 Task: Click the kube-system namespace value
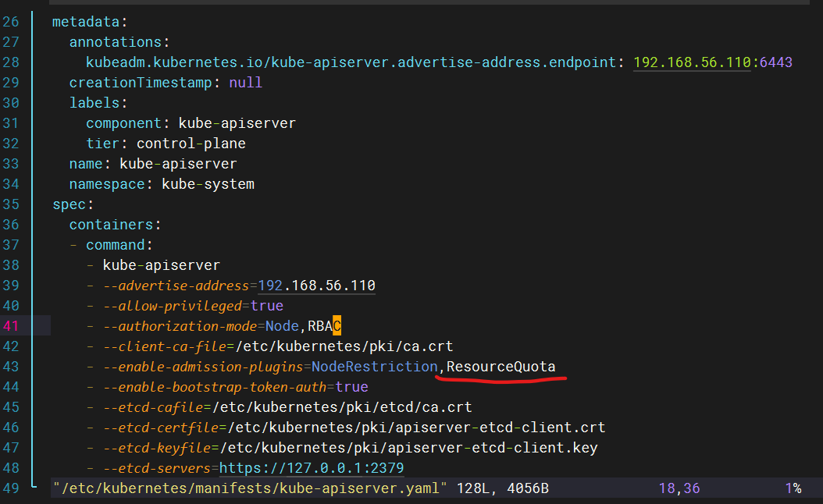tap(208, 184)
